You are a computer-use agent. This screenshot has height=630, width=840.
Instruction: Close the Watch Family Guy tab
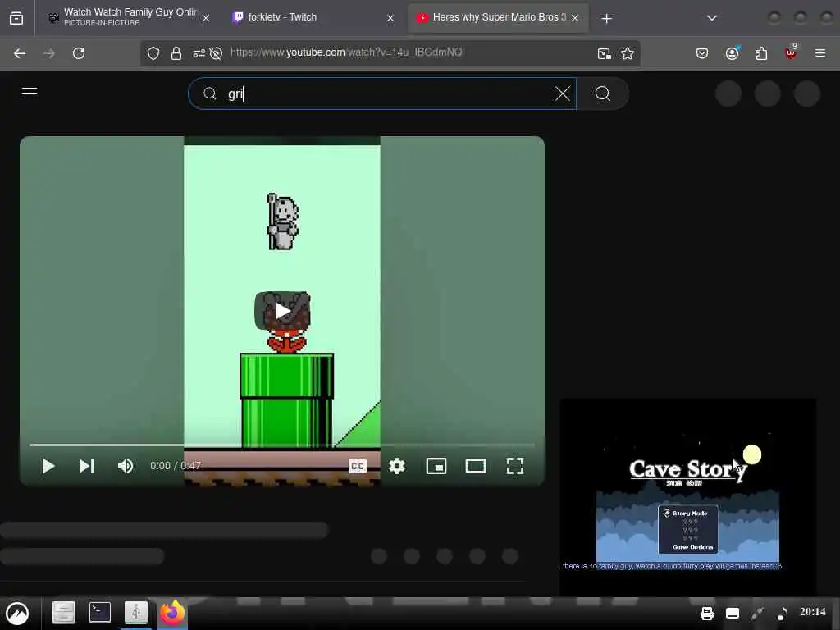point(206,18)
